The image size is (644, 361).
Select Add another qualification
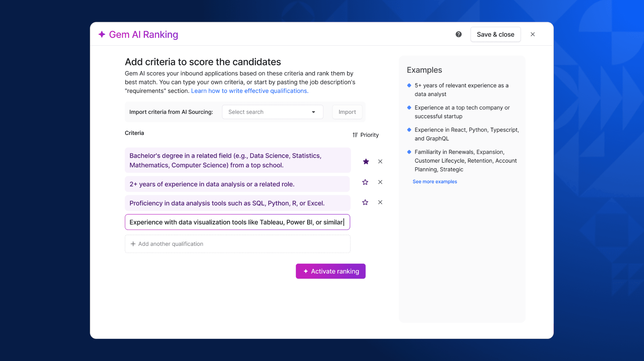(171, 244)
